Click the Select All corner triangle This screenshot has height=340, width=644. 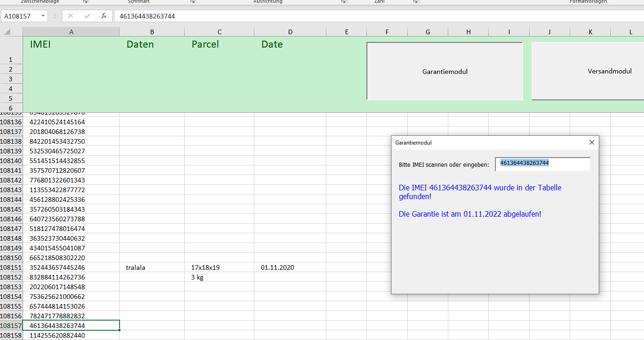tap(7, 32)
